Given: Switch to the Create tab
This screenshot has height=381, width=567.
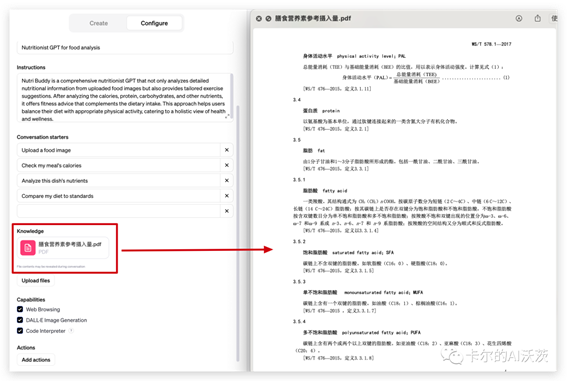Looking at the screenshot, I should [98, 23].
